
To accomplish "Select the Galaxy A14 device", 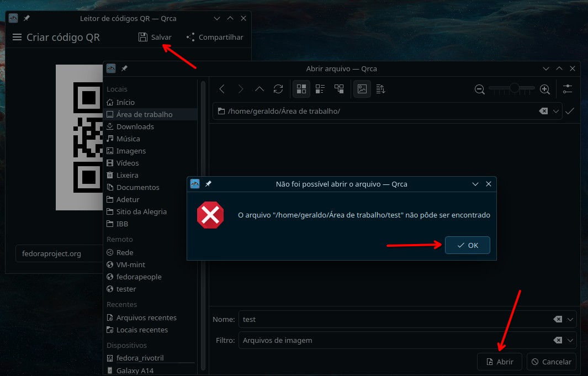I will (x=150, y=370).
